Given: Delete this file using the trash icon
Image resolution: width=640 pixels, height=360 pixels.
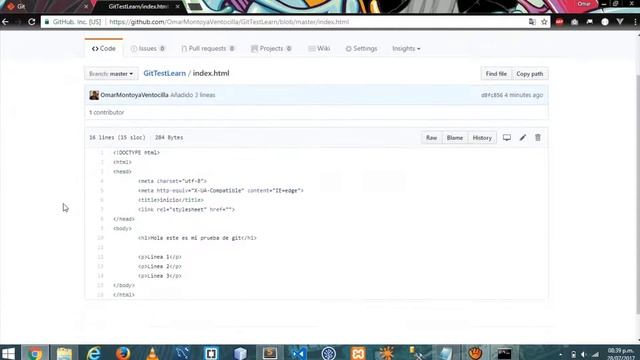Looking at the screenshot, I should click(x=538, y=138).
